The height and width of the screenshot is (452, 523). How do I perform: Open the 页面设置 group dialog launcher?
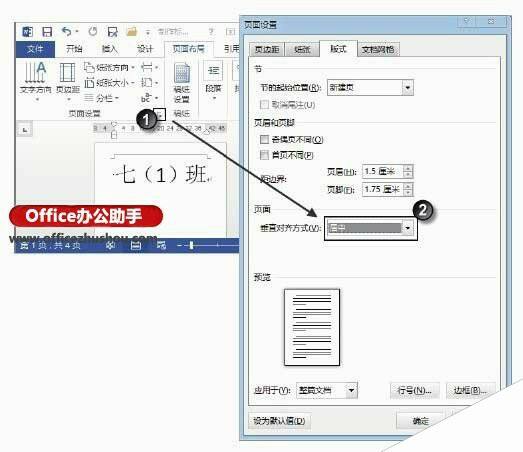[161, 114]
